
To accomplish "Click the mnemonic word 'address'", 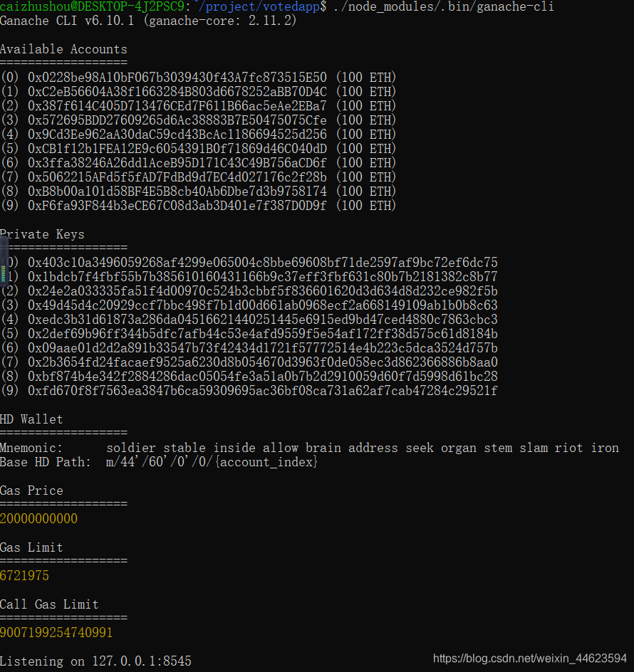I will 373,448.
